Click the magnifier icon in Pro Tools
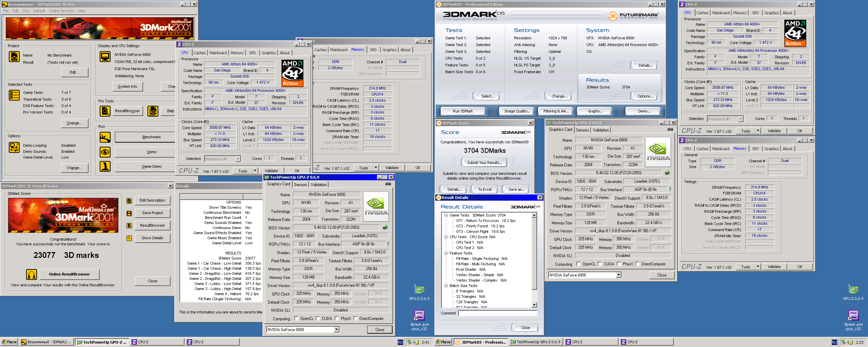Image resolution: width=868 pixels, height=347 pixels. pos(105,111)
